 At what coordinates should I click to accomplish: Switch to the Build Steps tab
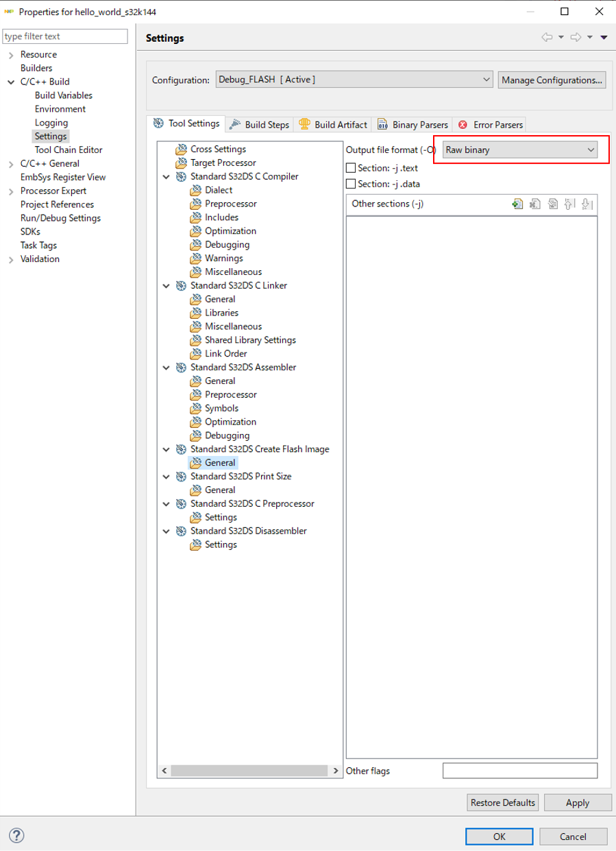pos(260,125)
